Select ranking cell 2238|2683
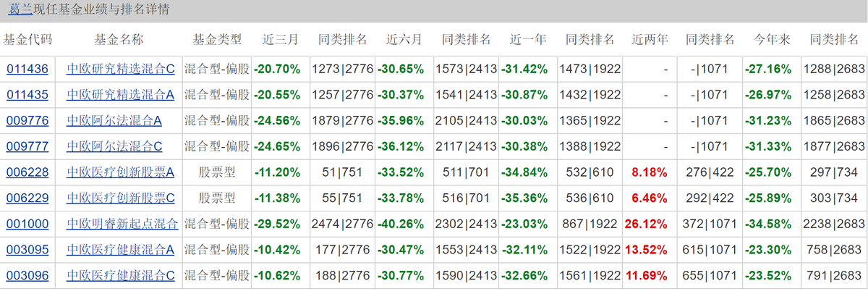The width and height of the screenshot is (868, 294). pos(834,224)
